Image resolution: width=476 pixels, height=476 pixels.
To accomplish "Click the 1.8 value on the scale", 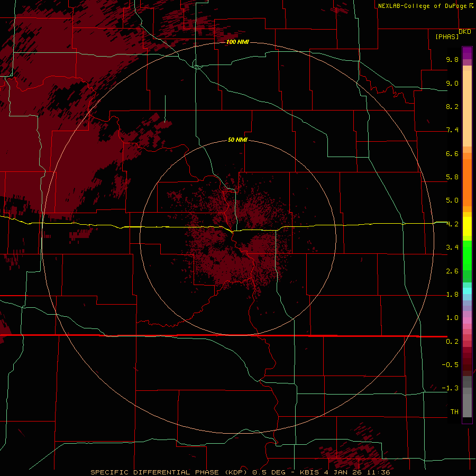I will tap(452, 295).
